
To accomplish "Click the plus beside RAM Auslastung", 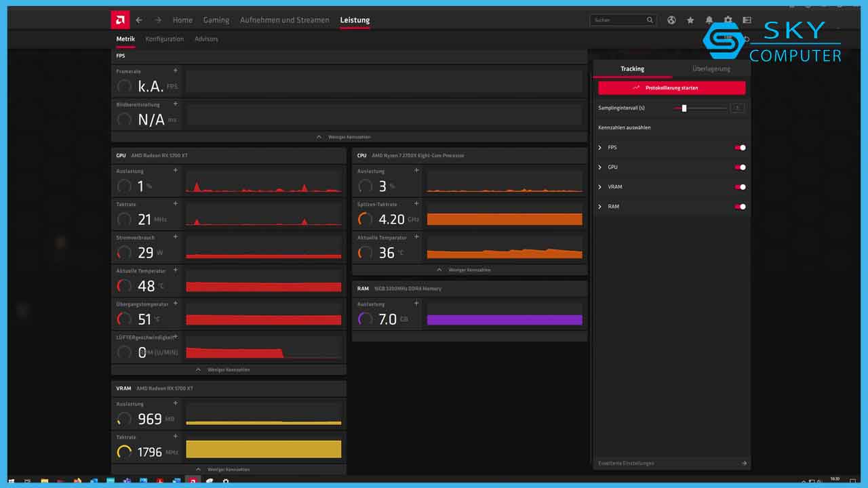I will coord(416,303).
